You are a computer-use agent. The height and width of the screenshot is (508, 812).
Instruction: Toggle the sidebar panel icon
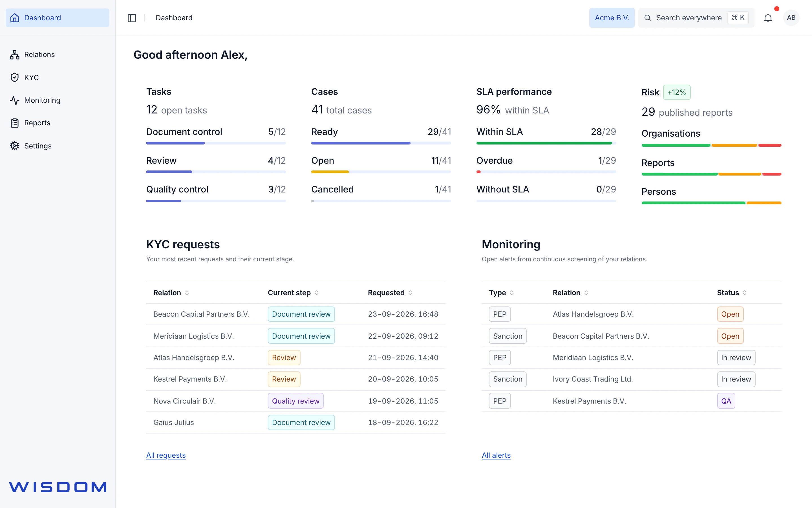pos(132,18)
